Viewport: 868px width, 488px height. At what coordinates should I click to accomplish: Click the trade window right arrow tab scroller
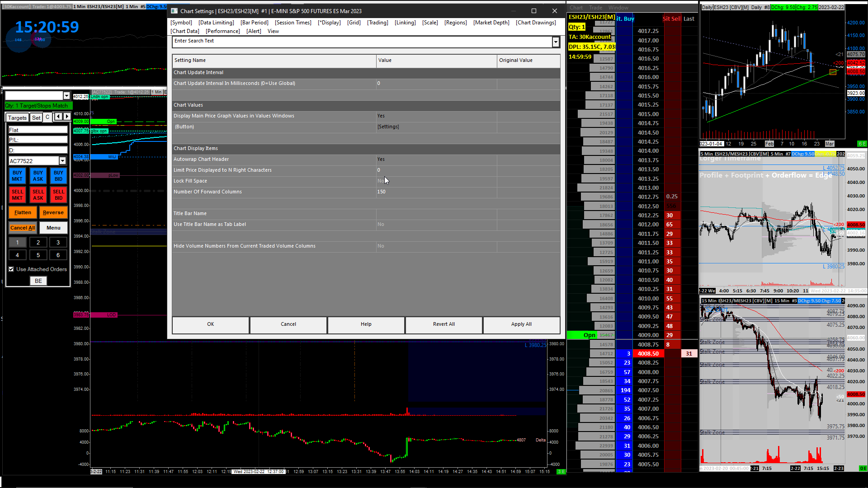67,117
